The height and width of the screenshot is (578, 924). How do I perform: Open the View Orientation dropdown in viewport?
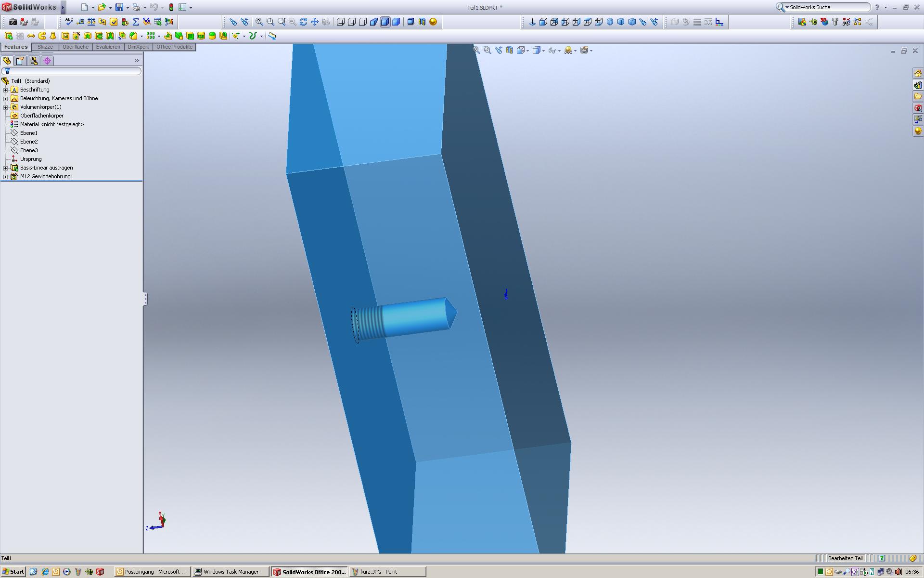pos(528,51)
